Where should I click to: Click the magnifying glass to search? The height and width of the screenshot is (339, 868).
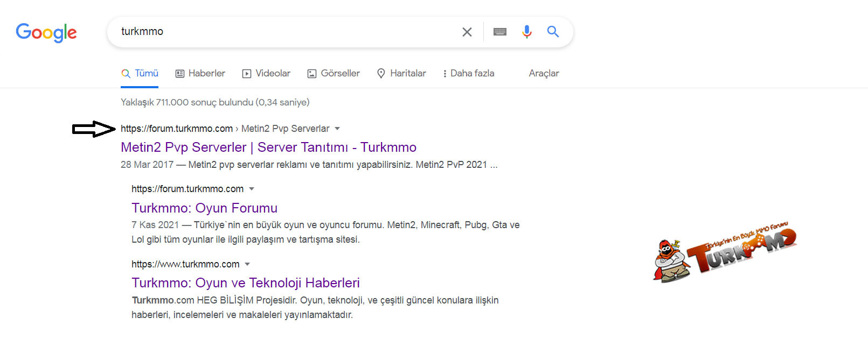(x=553, y=32)
